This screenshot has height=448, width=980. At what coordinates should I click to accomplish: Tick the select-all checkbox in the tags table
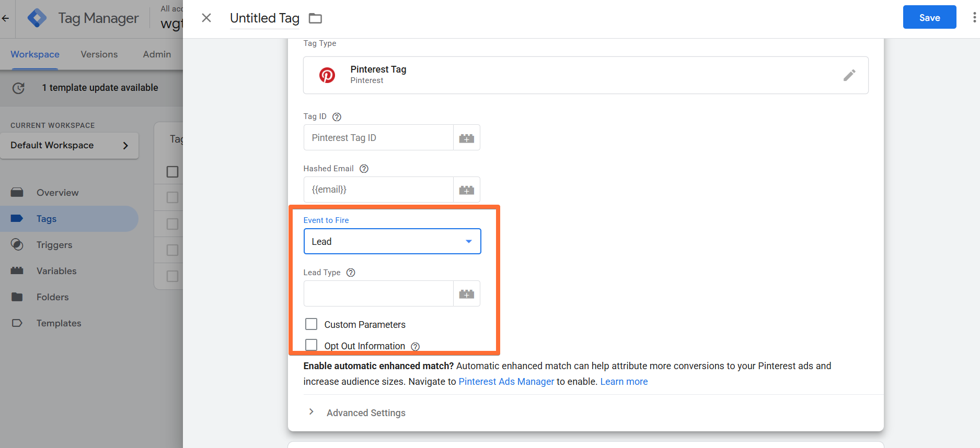(172, 172)
